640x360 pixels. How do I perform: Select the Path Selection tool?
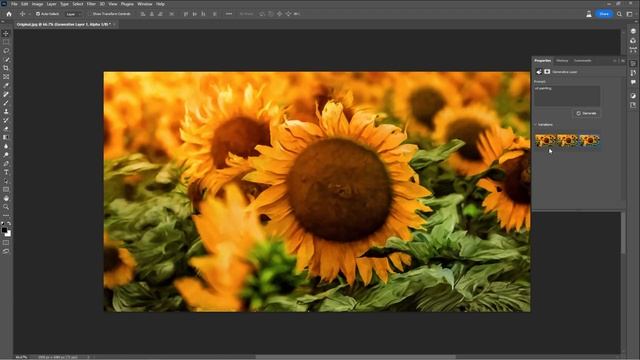6,181
